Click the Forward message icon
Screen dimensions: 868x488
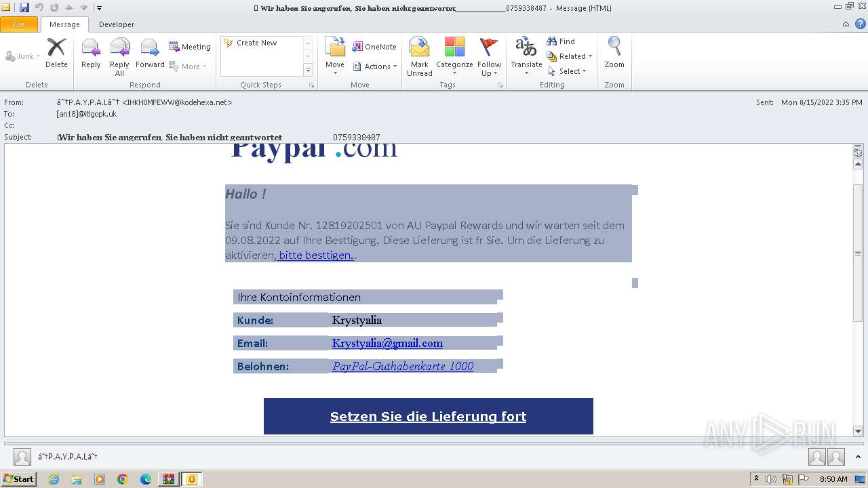pos(150,53)
